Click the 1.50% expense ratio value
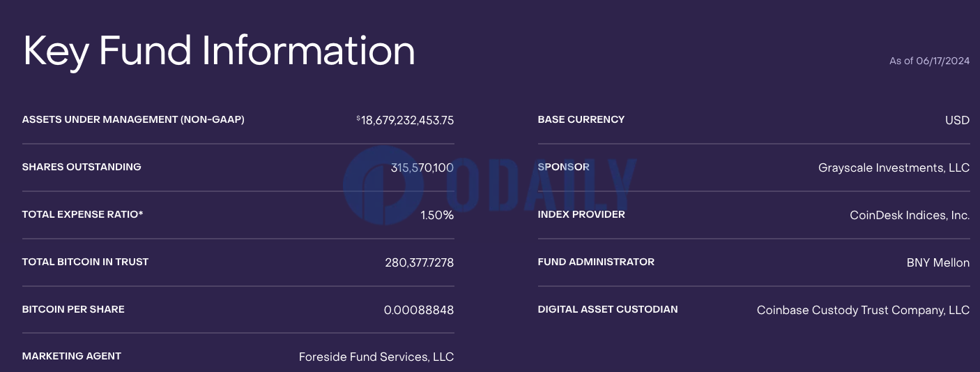 pyautogui.click(x=437, y=215)
